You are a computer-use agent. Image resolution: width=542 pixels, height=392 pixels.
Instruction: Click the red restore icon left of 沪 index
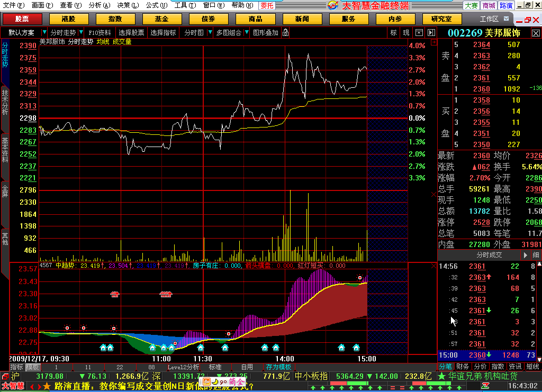click(5, 377)
